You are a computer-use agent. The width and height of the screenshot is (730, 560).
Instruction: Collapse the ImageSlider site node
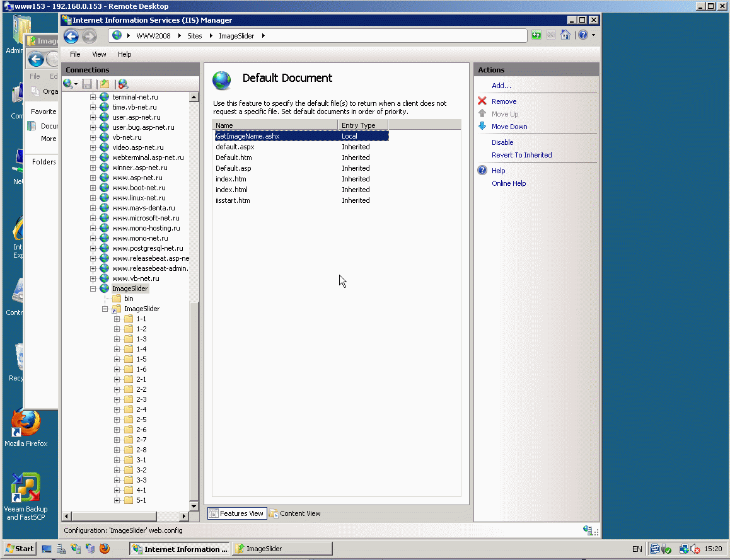tap(93, 289)
